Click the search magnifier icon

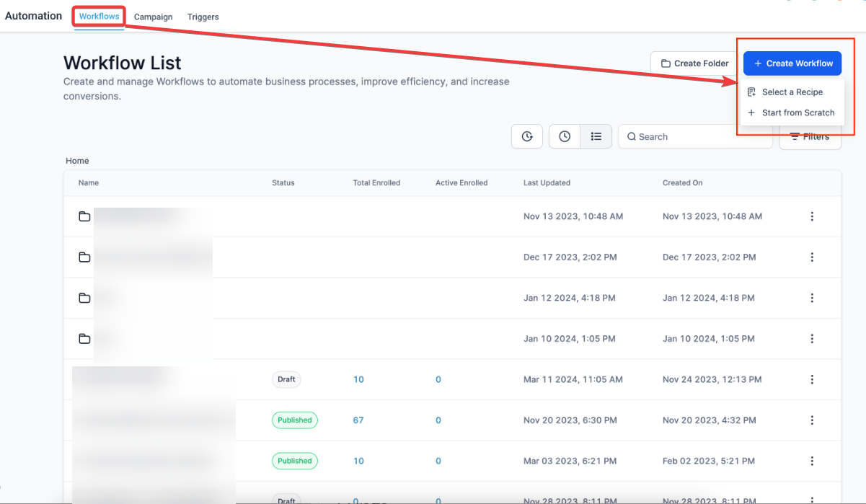(632, 136)
